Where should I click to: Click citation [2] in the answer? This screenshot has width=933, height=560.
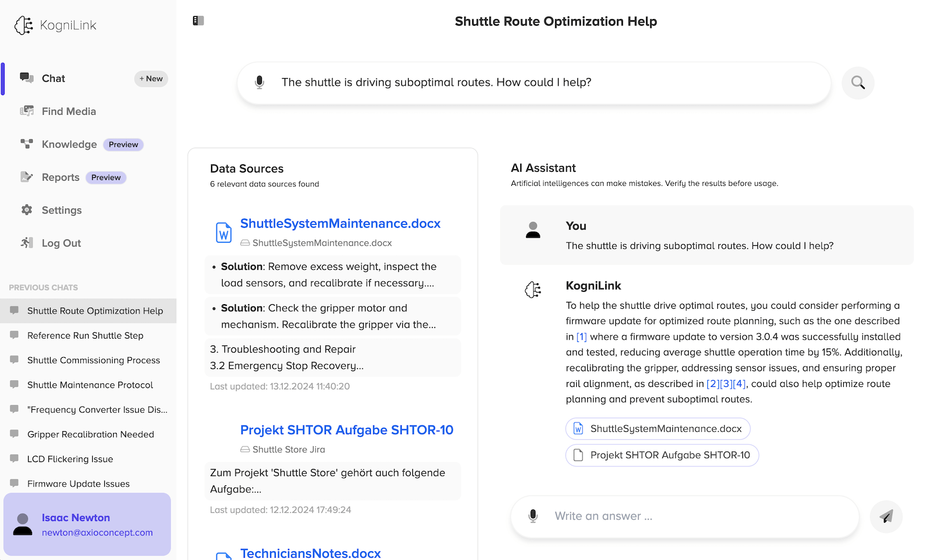point(713,384)
